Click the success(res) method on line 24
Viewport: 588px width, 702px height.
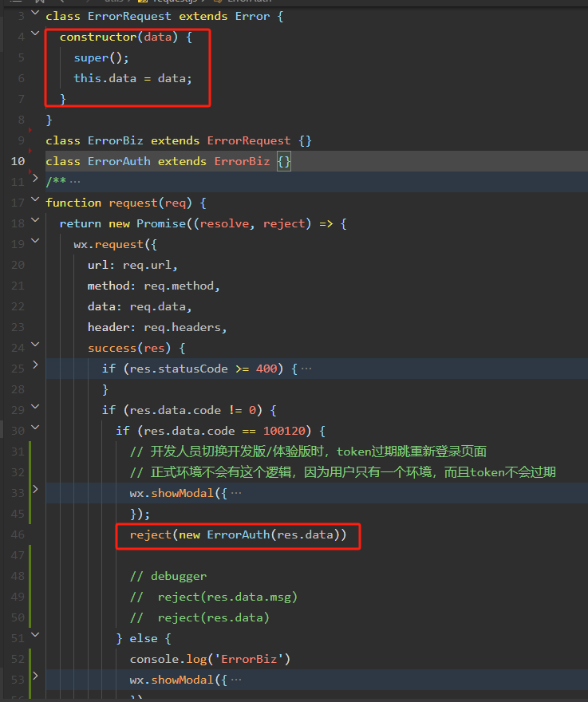coord(129,348)
